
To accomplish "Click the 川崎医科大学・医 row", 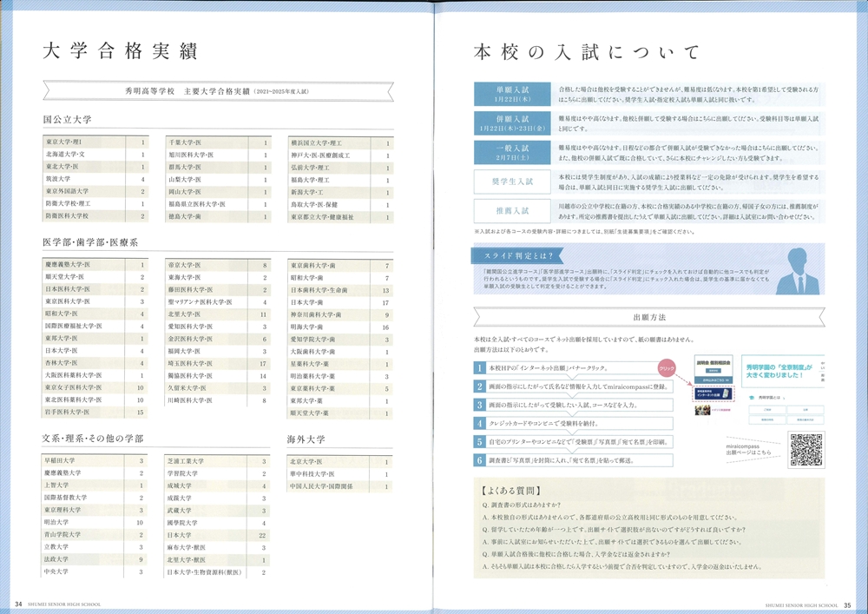I will (218, 400).
